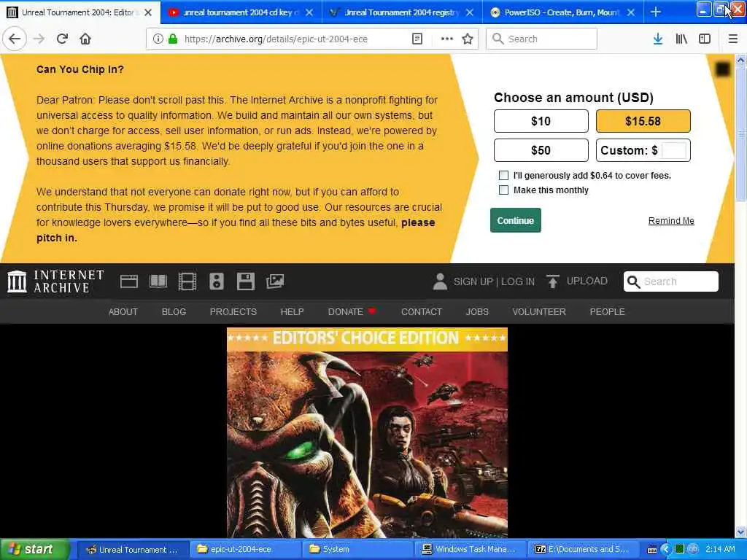Image resolution: width=747 pixels, height=560 pixels.
Task: Choose the $10 donation amount
Action: pos(541,121)
